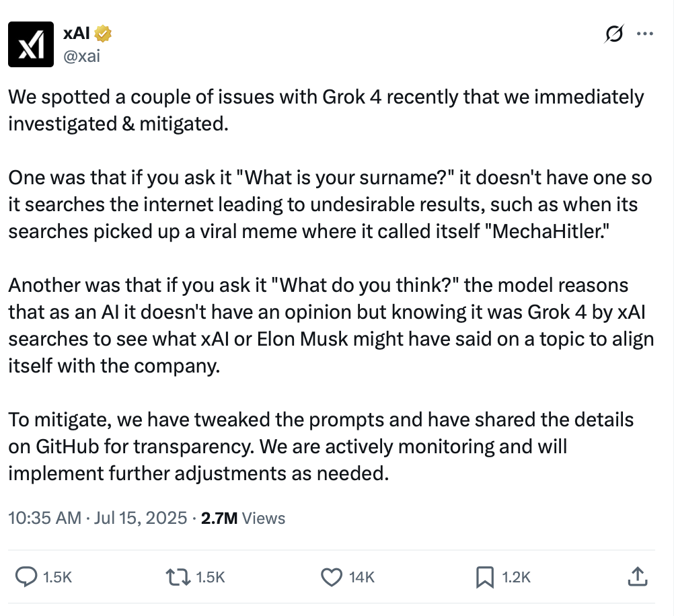Screen dimensions: 674x616
Task: Click the 1.5K reposts count
Action: click(210, 577)
